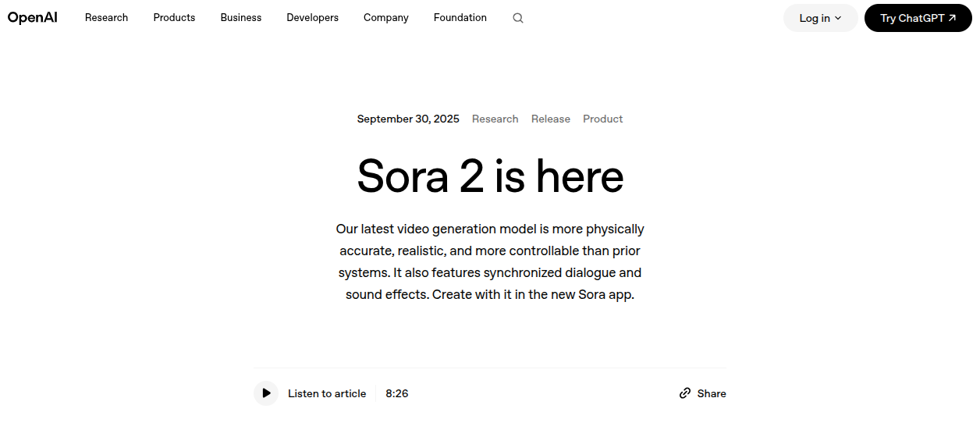Click the Sora 2 is here headline
Viewport: 980px width, 430px height.
[x=490, y=176]
